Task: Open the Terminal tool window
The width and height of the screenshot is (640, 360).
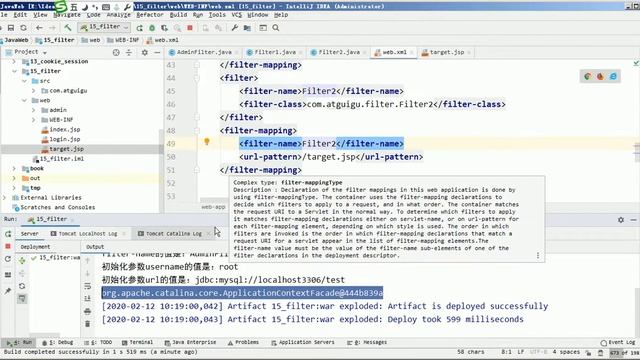Action: pyautogui.click(x=137, y=342)
